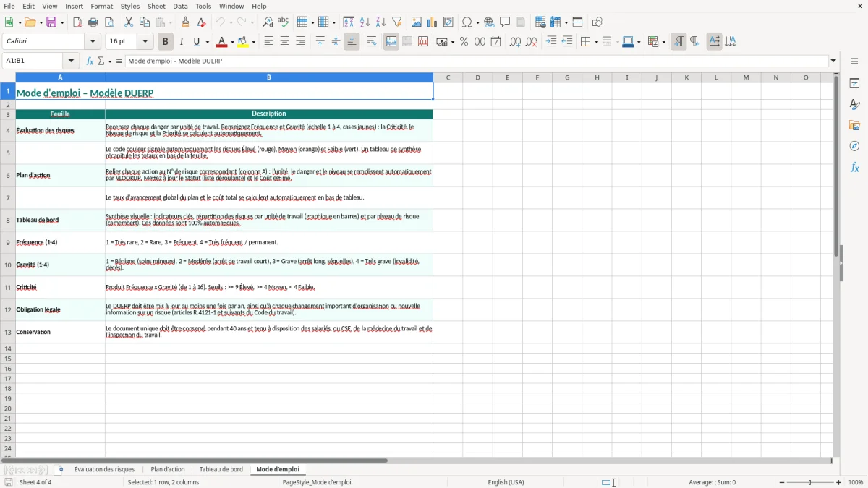This screenshot has width=868, height=488.
Task: Open the sidebar Gallery panel
Action: pyautogui.click(x=854, y=125)
